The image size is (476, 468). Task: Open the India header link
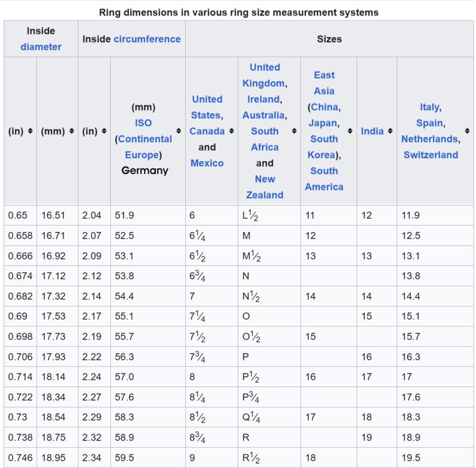point(372,131)
